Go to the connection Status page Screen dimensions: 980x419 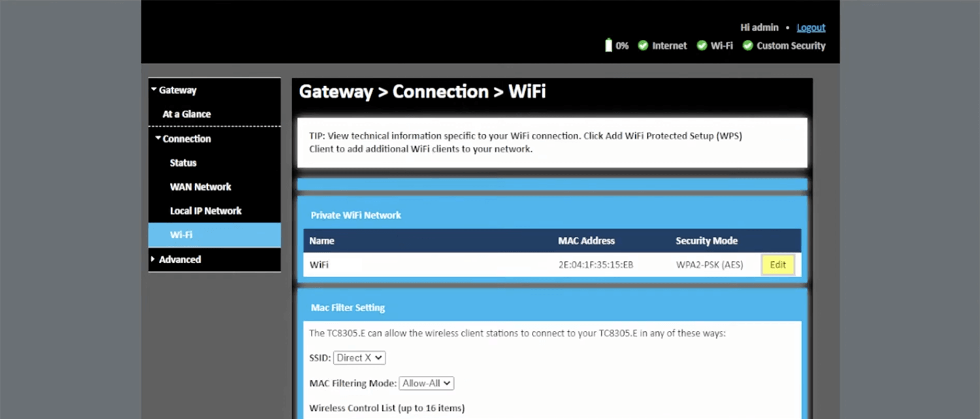tap(183, 163)
